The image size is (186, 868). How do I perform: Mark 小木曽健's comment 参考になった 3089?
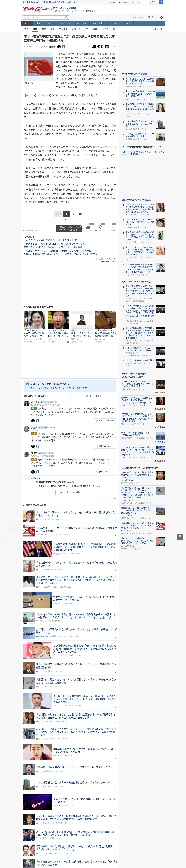pos(105,421)
